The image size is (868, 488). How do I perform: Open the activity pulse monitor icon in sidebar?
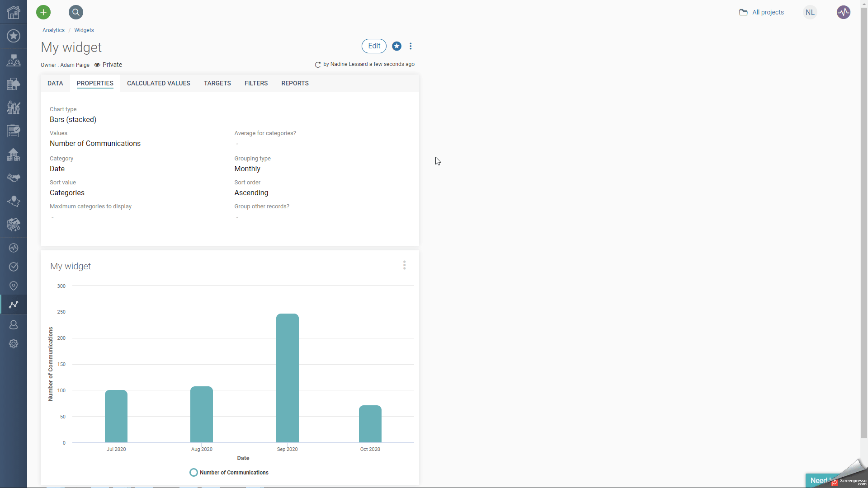pos(13,247)
